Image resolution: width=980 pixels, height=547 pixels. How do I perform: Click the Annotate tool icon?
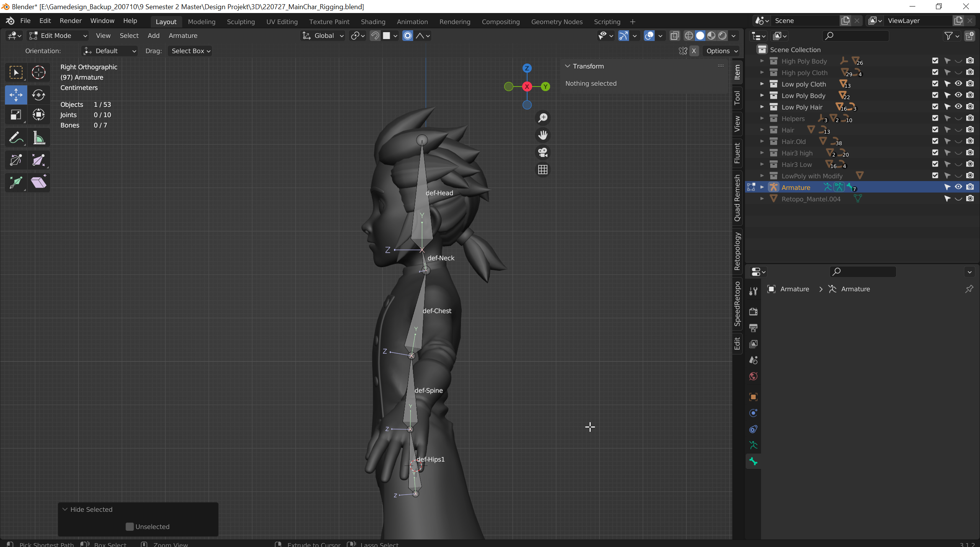tap(15, 139)
